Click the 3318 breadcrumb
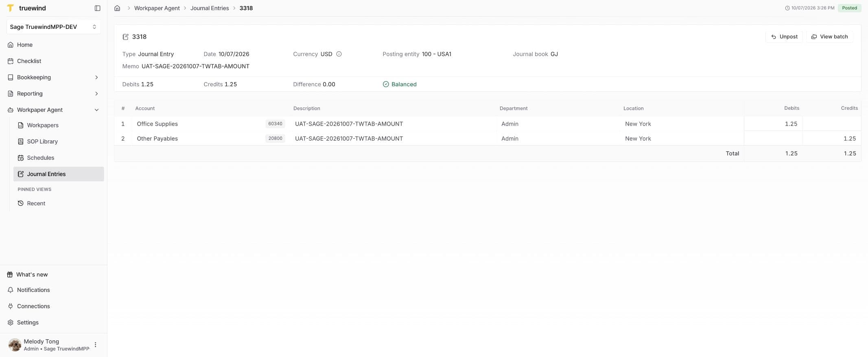The image size is (868, 357). (246, 8)
